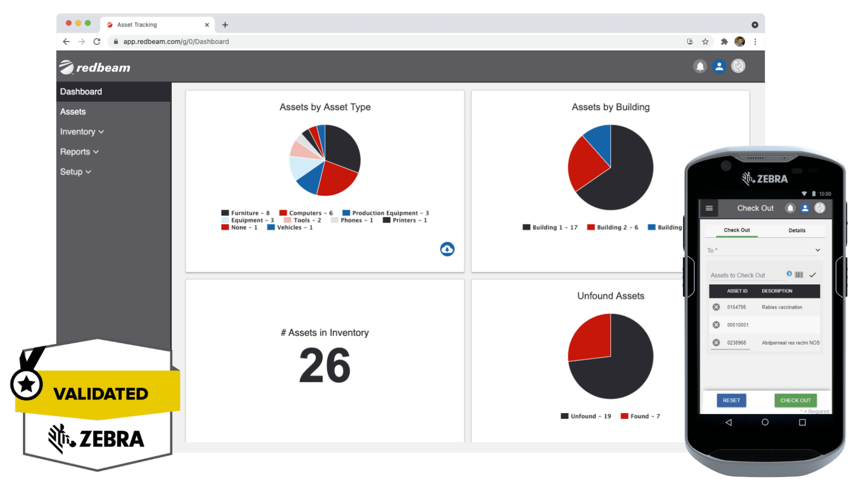Select Assets in the left navigation
868x488 pixels.
coord(73,111)
